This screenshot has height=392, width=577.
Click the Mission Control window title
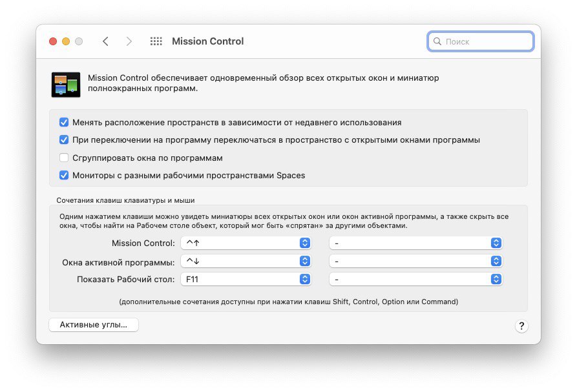click(208, 41)
